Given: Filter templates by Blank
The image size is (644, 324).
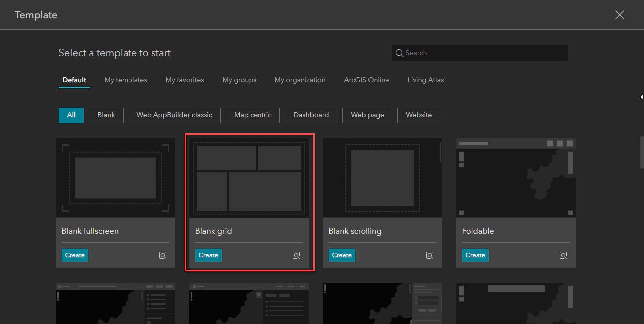Looking at the screenshot, I should 106,115.
